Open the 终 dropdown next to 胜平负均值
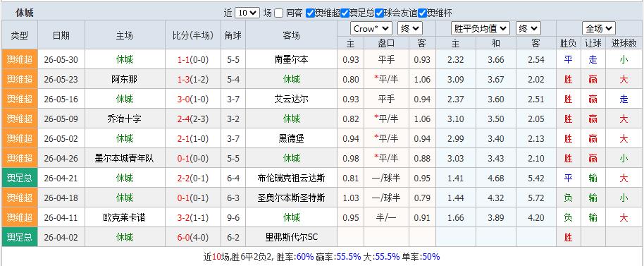644x266 pixels. tap(528, 29)
